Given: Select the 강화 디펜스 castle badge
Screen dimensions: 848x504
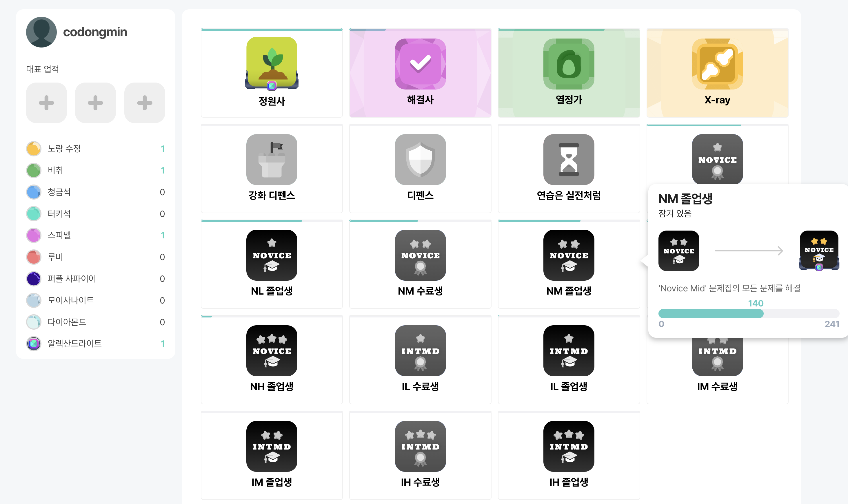Looking at the screenshot, I should click(x=272, y=169).
